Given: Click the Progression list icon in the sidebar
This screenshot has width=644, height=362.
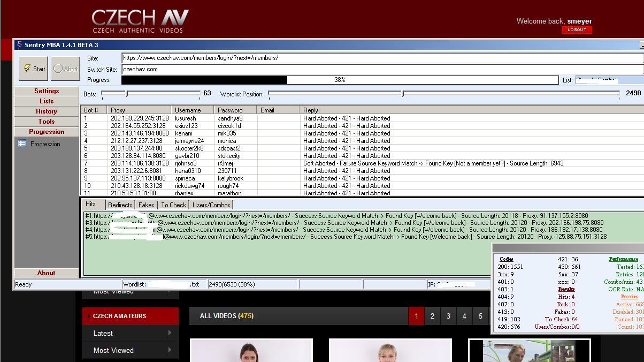Looking at the screenshot, I should point(22,144).
